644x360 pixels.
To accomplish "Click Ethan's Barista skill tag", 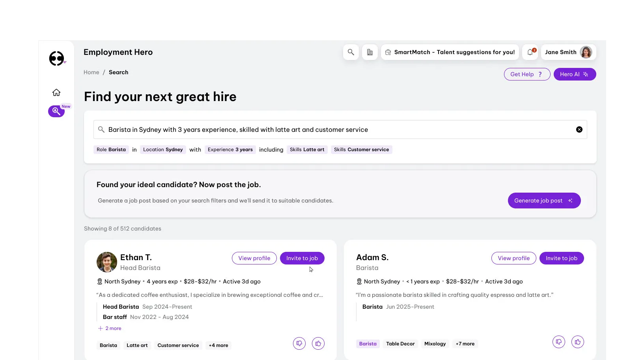I will click(108, 345).
